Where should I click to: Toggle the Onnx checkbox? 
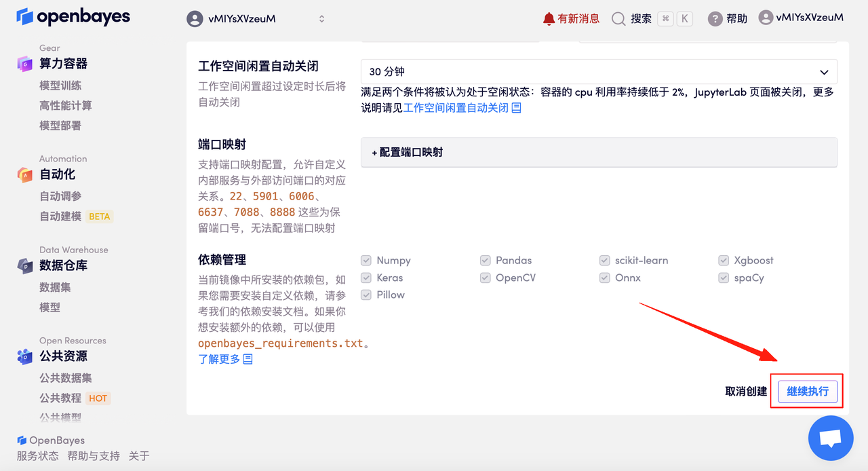pyautogui.click(x=604, y=278)
